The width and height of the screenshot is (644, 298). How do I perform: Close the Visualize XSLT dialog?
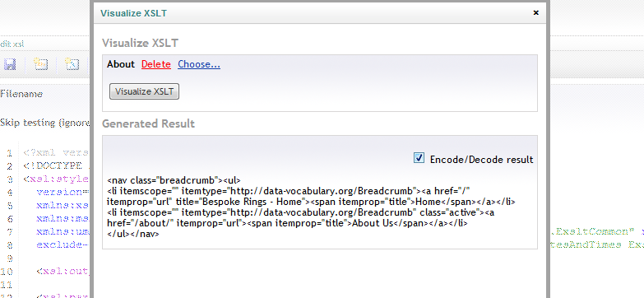(535, 12)
